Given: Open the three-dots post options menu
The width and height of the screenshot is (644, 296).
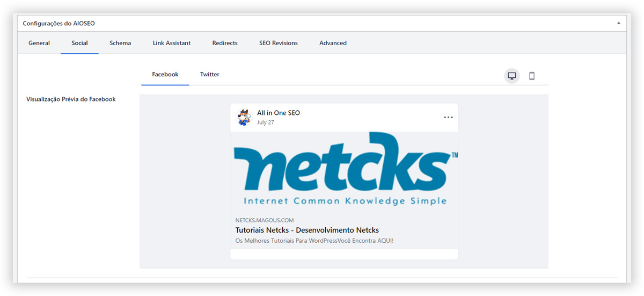Looking at the screenshot, I should coord(448,118).
